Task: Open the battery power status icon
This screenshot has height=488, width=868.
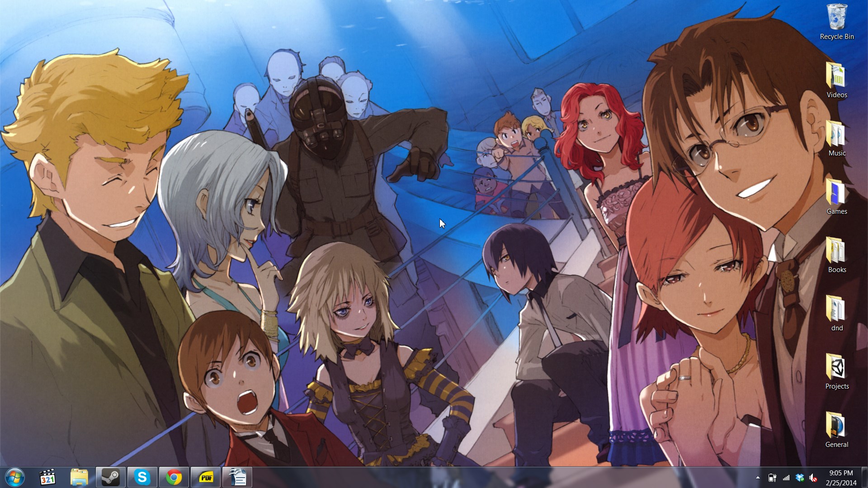Action: (772, 478)
